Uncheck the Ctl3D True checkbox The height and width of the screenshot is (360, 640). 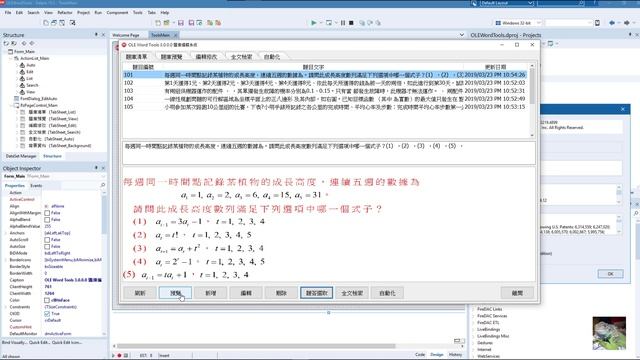[47, 313]
